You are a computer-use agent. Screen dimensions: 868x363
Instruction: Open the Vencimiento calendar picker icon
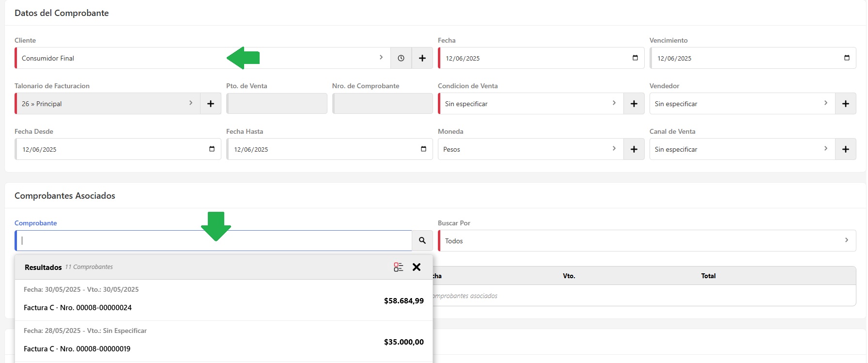point(847,58)
